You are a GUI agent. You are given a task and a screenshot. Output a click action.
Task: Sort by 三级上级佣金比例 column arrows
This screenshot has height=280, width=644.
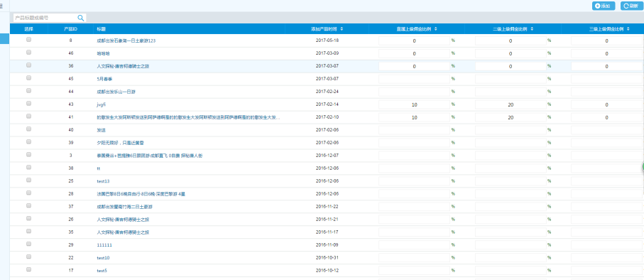628,29
